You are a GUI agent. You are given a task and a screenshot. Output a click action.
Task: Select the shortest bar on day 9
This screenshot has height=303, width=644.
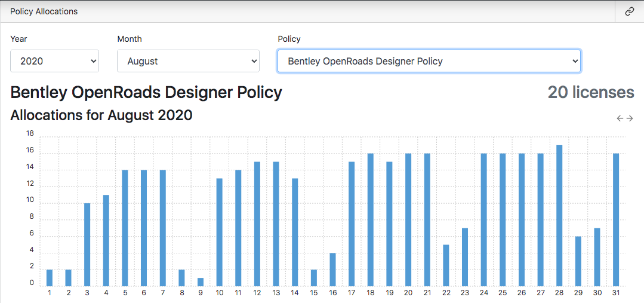[x=201, y=282]
